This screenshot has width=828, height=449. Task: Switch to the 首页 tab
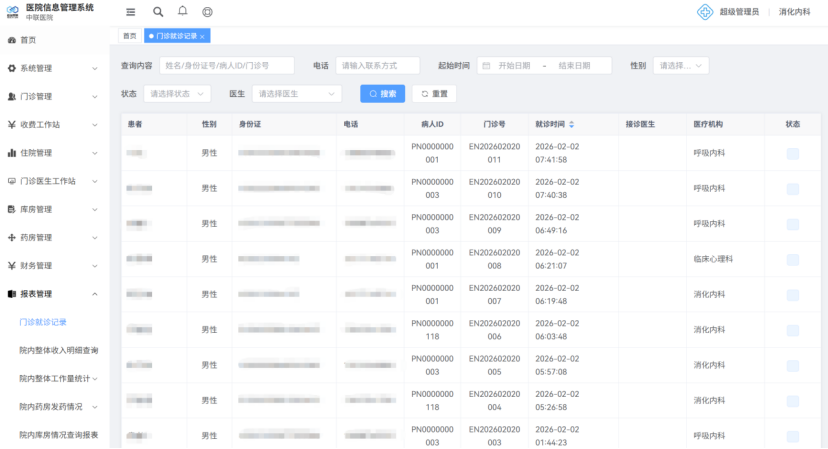[129, 36]
